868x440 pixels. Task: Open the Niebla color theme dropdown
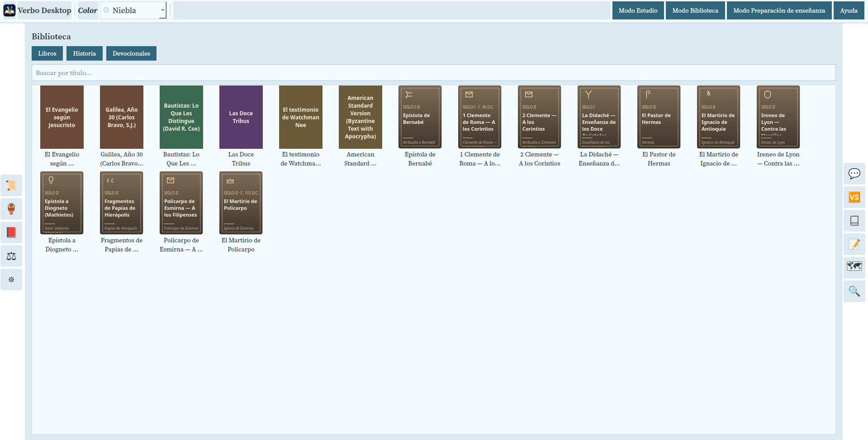click(133, 10)
